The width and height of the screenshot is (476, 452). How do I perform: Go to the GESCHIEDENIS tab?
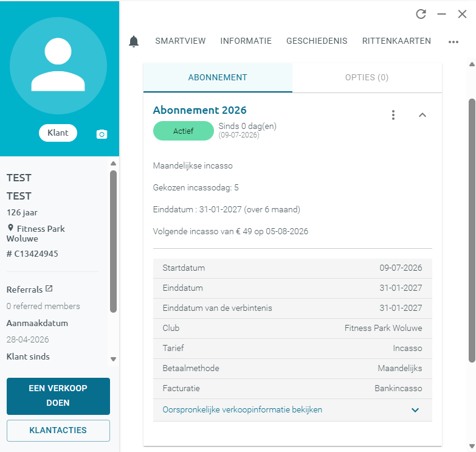pyautogui.click(x=317, y=41)
